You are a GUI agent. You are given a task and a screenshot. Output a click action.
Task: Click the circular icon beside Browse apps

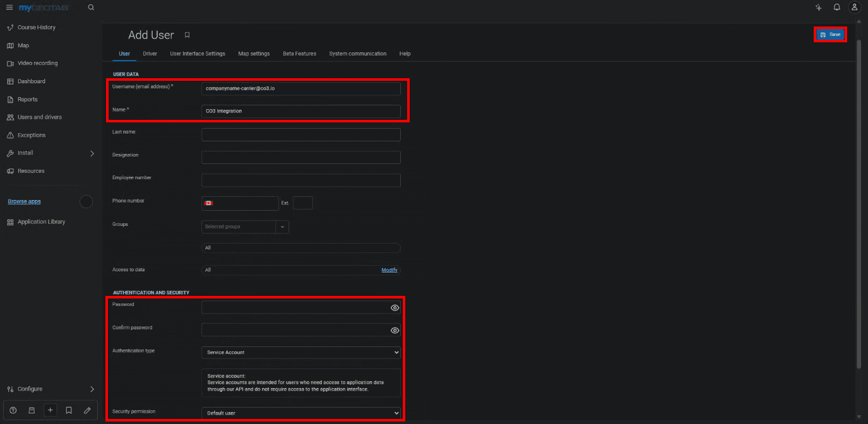86,202
